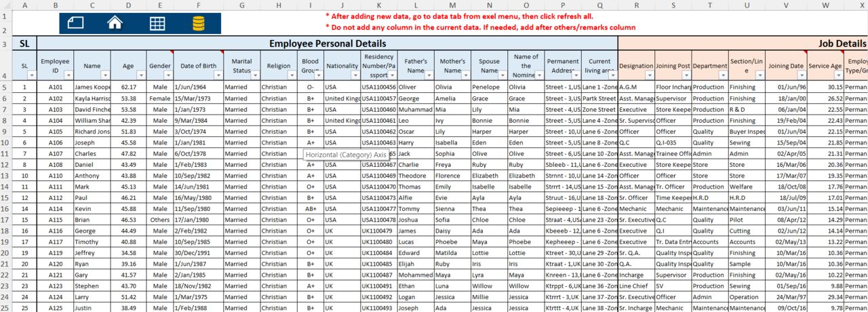Open Department filter dropdown

(x=722, y=75)
